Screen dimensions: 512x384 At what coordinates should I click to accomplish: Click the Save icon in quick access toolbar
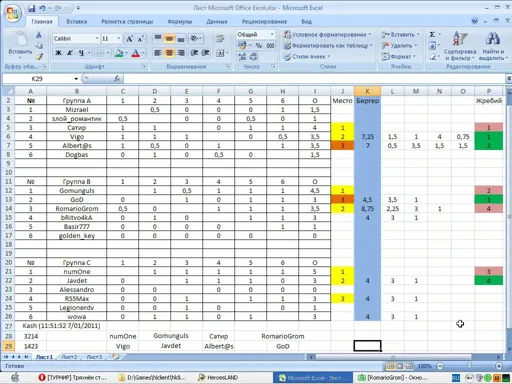click(x=31, y=8)
